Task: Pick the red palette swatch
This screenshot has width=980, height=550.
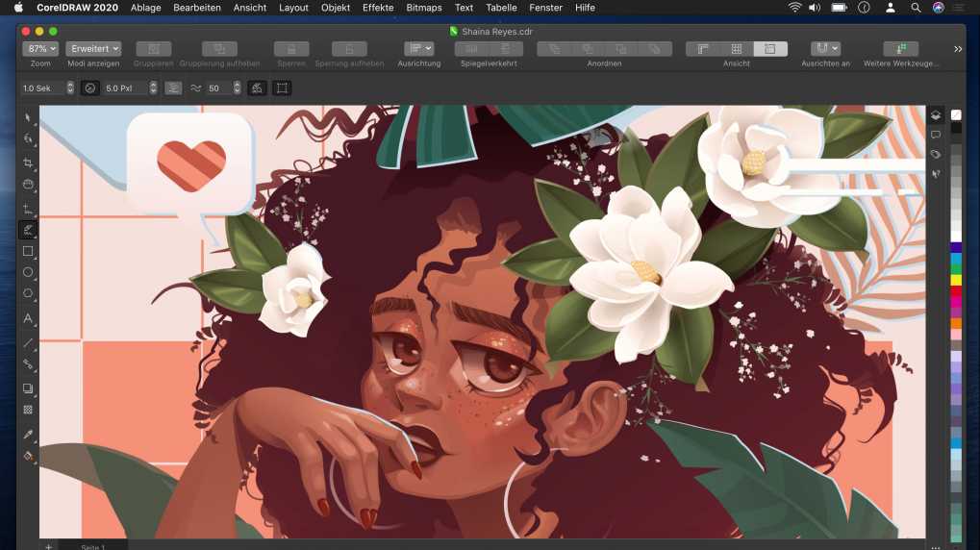Action: click(x=956, y=291)
